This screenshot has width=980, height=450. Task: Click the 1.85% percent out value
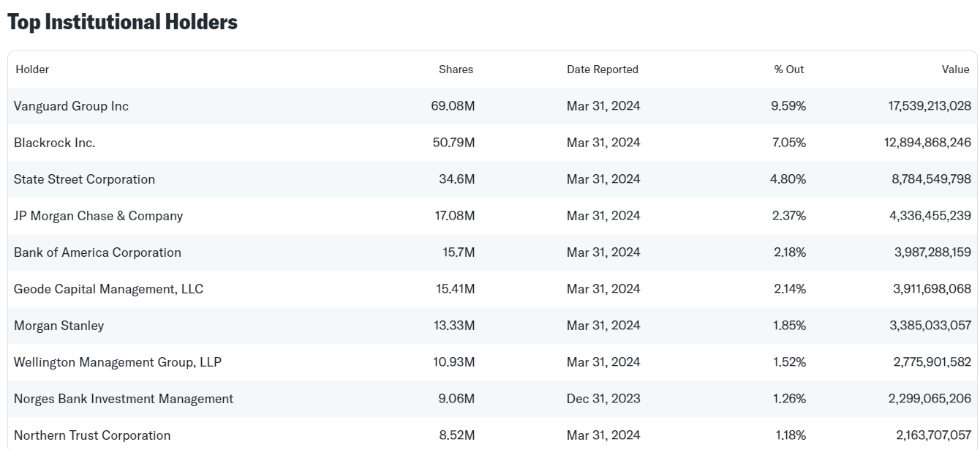point(790,326)
